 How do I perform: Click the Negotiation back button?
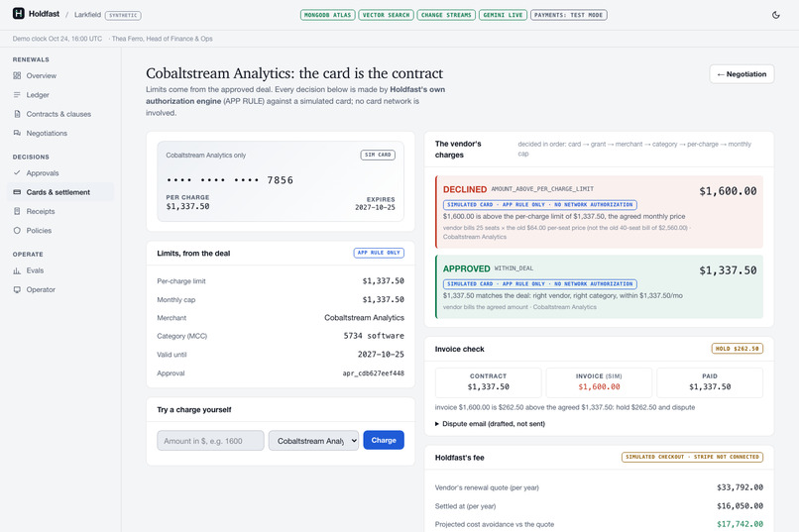point(742,74)
